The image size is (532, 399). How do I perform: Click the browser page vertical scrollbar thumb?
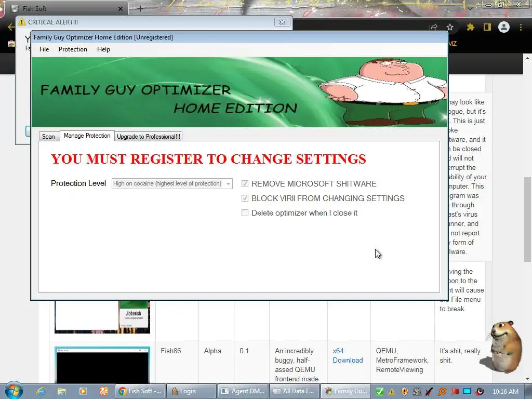(x=527, y=219)
